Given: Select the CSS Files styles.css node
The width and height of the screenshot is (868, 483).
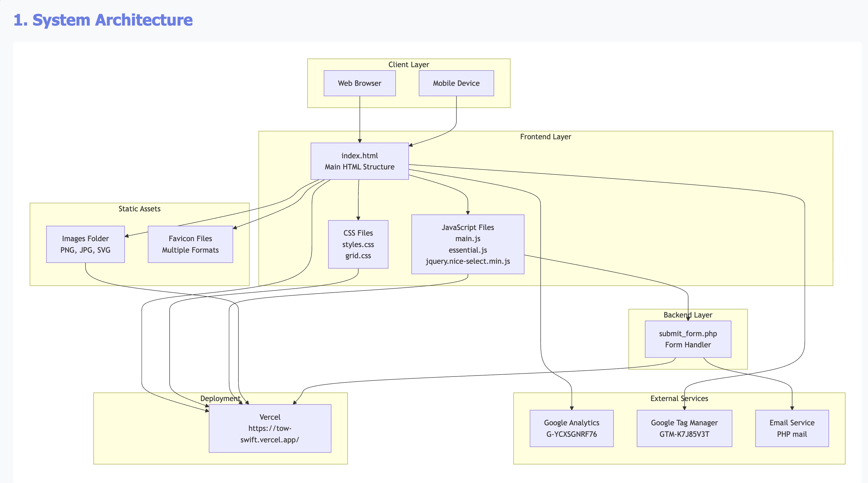Looking at the screenshot, I should coord(358,244).
